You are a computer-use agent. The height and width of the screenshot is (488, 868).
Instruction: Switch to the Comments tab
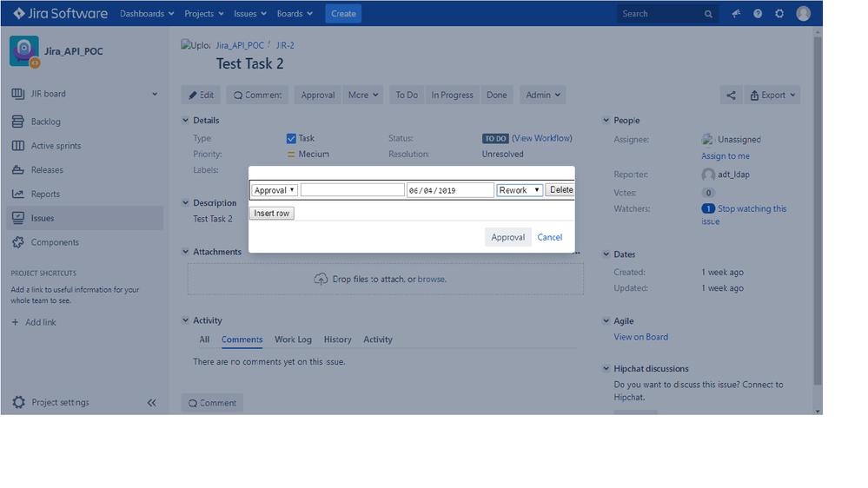tap(242, 340)
